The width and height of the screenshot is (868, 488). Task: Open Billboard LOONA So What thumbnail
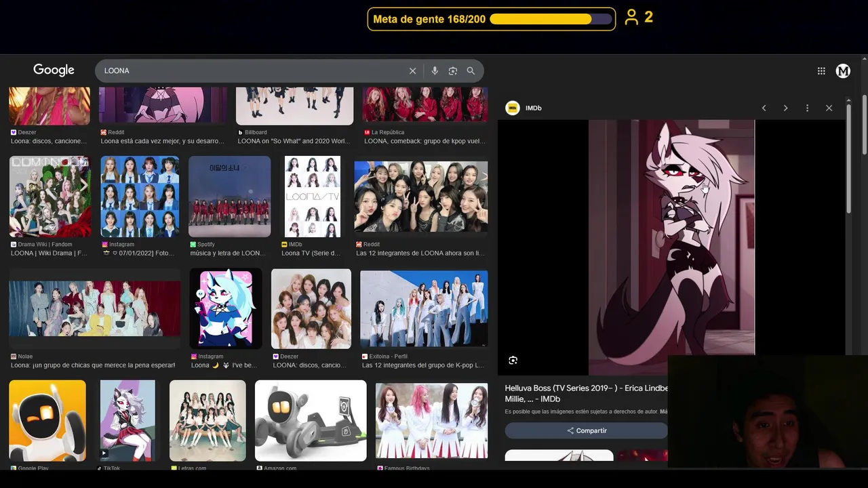(294, 105)
